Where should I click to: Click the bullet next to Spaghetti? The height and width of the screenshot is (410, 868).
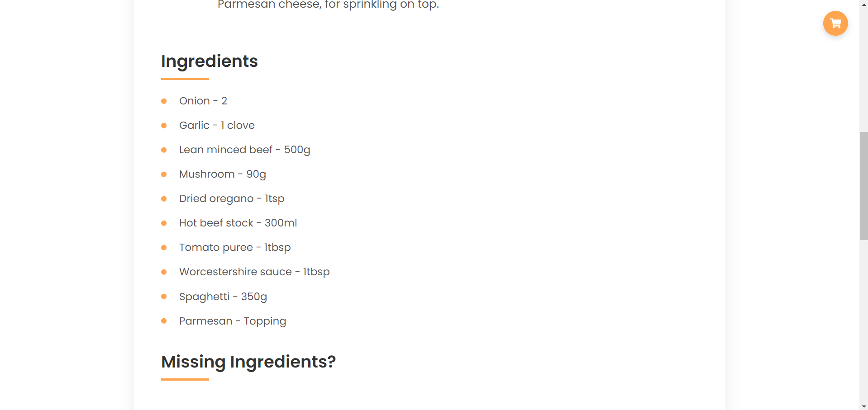click(x=164, y=297)
